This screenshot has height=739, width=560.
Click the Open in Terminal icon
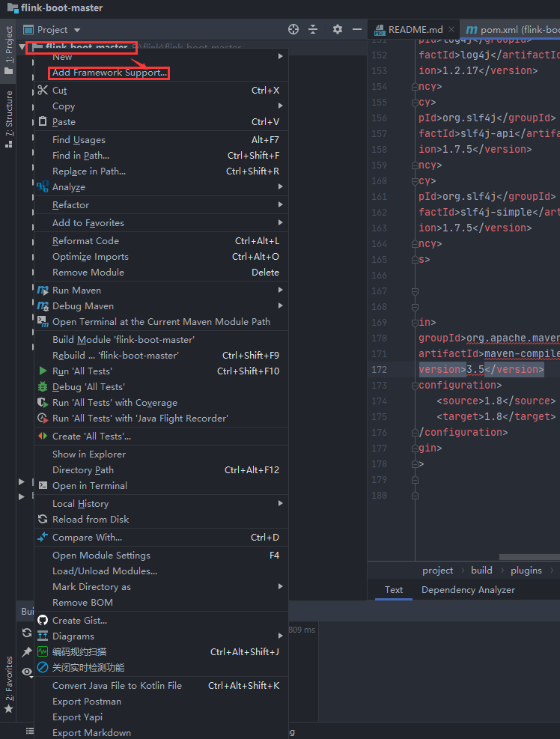coord(43,486)
